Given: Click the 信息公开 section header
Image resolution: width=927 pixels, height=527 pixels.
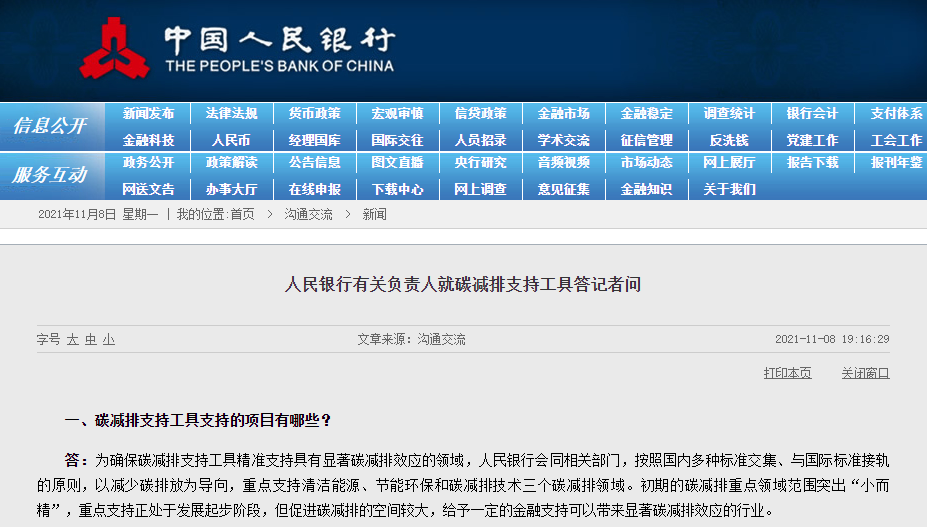Looking at the screenshot, I should pos(50,127).
